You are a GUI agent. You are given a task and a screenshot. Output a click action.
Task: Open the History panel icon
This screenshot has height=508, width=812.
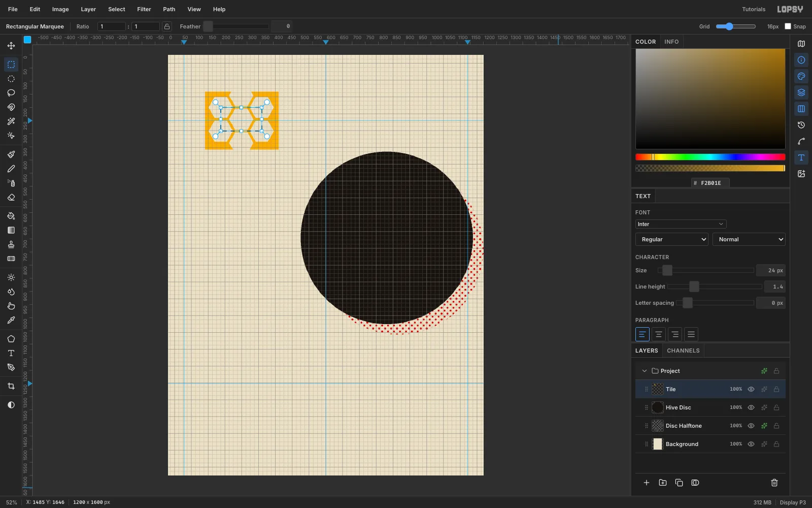point(801,125)
